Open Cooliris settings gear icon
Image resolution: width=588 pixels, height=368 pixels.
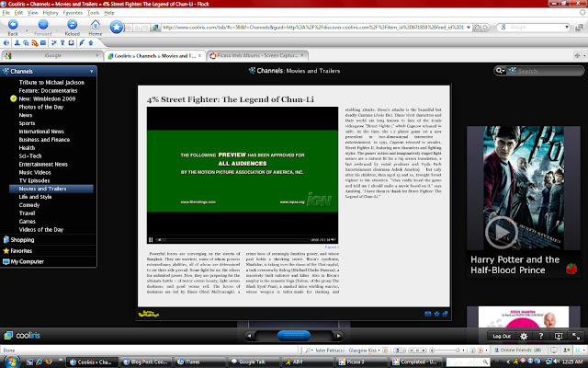(x=524, y=336)
